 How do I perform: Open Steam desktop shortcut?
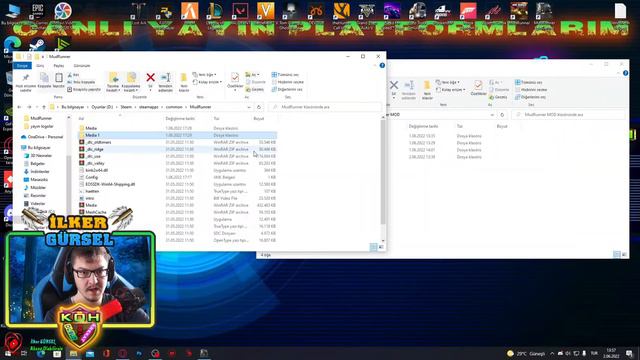point(37,45)
